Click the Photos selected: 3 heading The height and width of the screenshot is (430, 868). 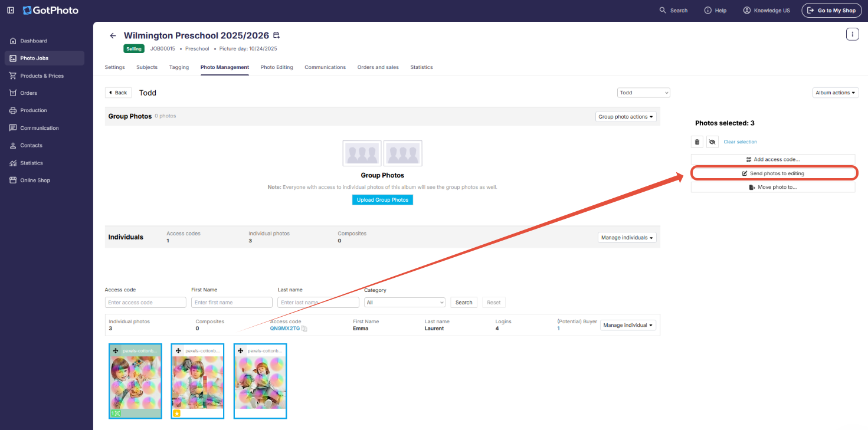pyautogui.click(x=725, y=123)
